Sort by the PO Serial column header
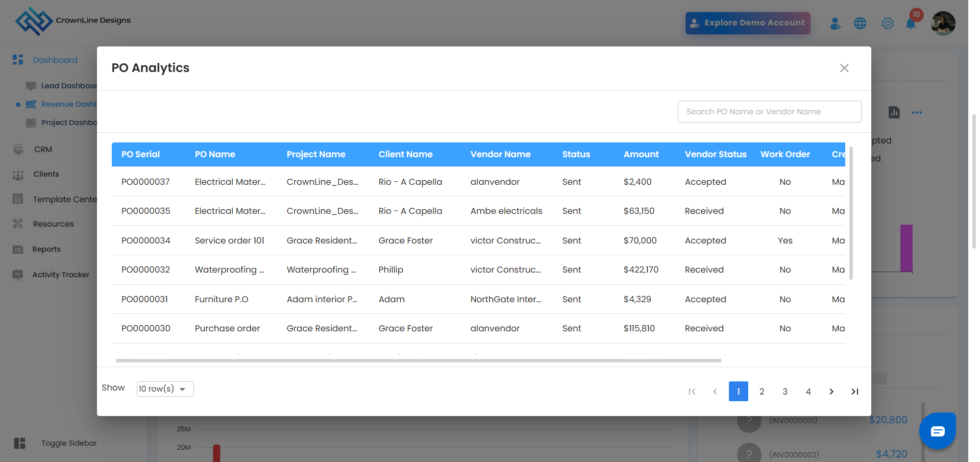 [140, 154]
